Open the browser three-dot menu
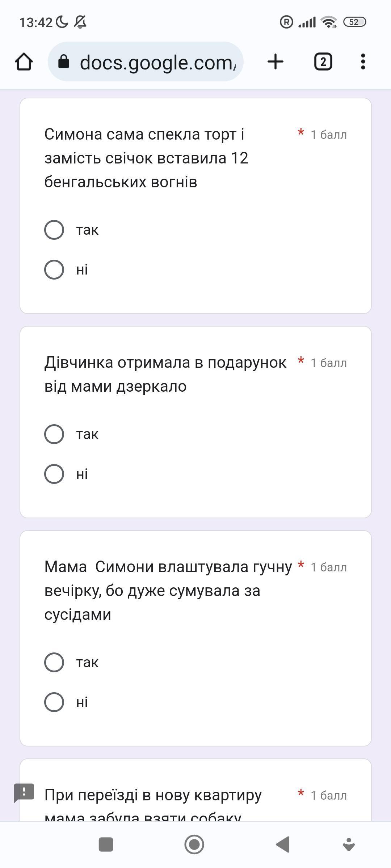Viewport: 391px width, 868px height. pos(363,61)
